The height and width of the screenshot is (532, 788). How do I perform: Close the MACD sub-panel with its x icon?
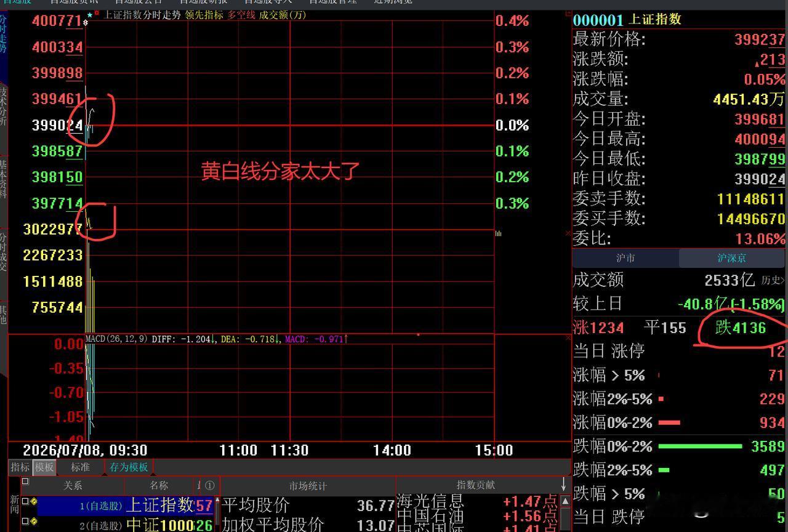tap(568, 337)
